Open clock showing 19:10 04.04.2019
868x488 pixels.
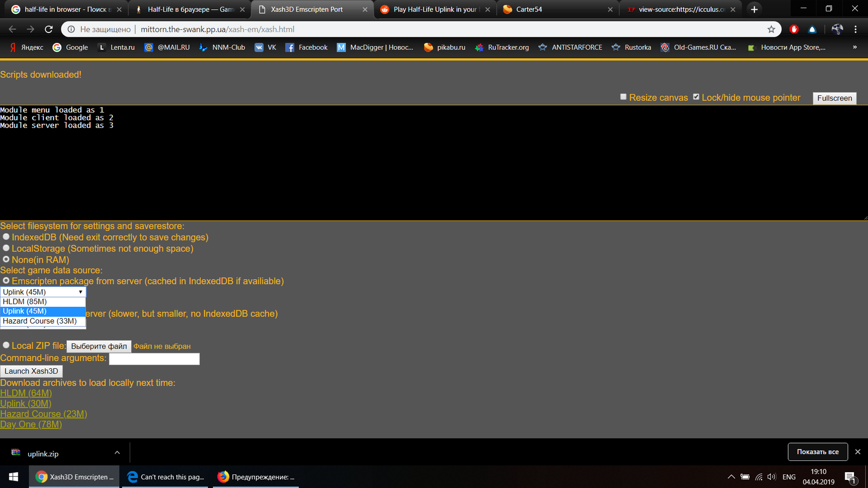pos(819,477)
